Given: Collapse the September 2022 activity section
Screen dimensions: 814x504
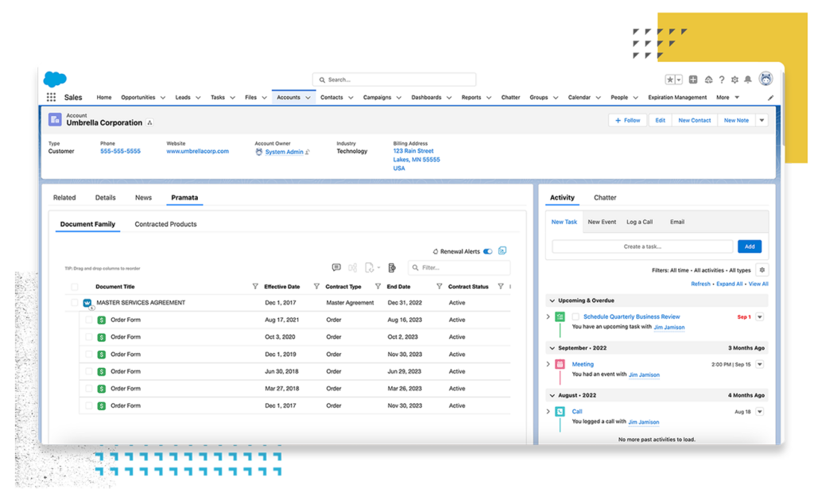Looking at the screenshot, I should pyautogui.click(x=551, y=347).
